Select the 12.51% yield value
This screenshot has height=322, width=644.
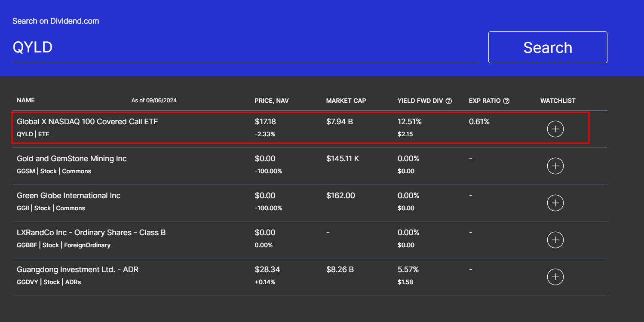pyautogui.click(x=410, y=122)
